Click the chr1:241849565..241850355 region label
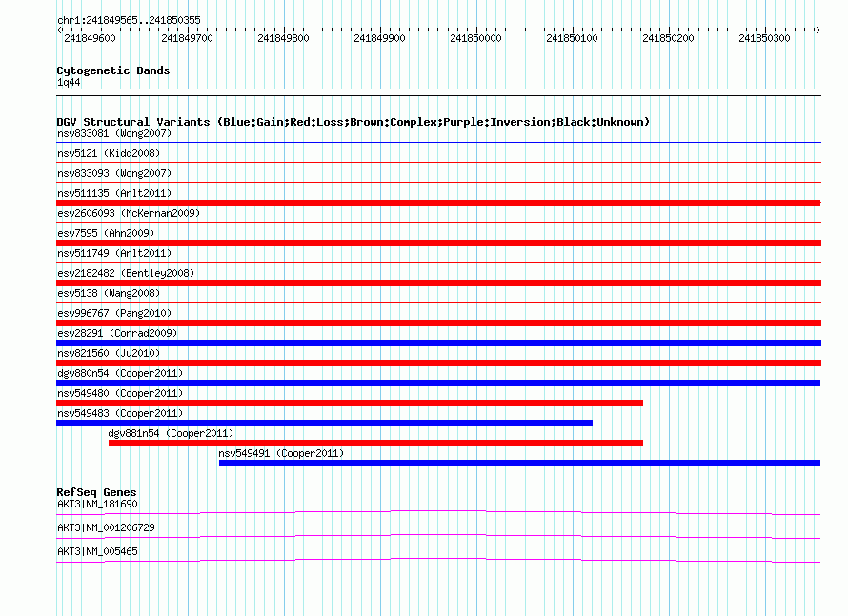 [129, 20]
